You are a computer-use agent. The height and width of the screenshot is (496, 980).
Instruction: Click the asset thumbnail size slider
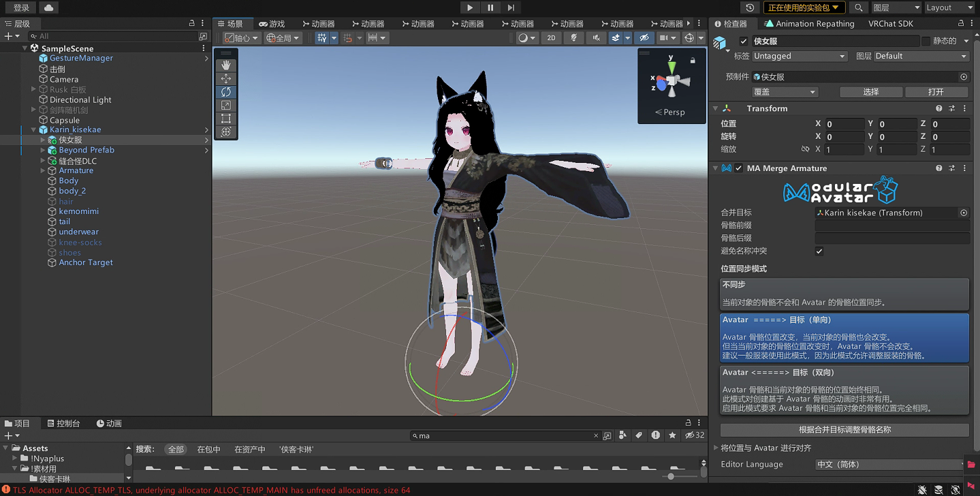click(x=671, y=476)
